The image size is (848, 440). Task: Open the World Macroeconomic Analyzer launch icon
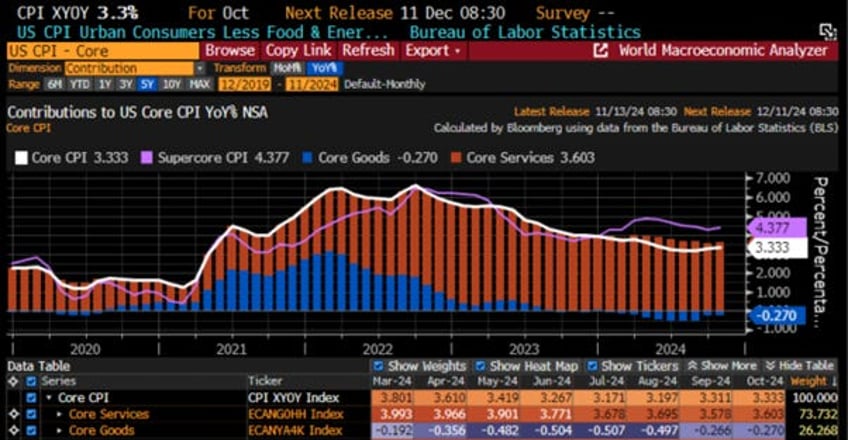click(600, 51)
